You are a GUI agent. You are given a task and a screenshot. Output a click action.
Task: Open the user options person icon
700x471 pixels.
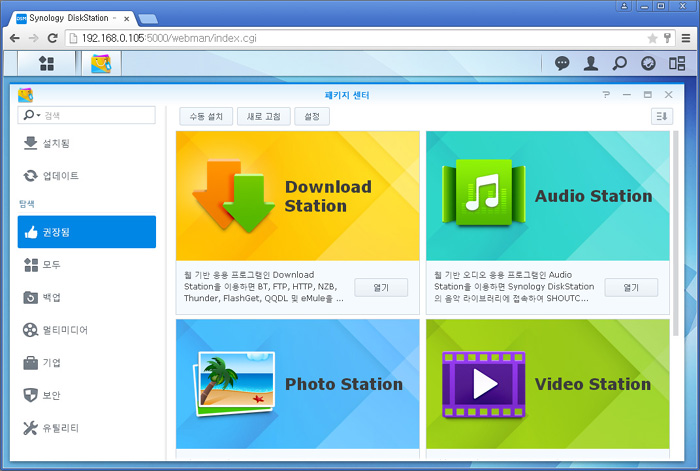(591, 63)
